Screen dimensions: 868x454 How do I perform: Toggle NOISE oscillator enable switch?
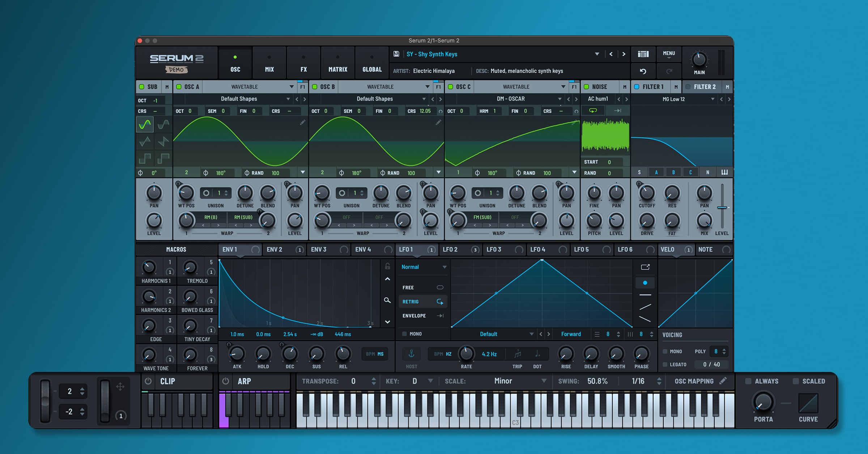[x=586, y=87]
